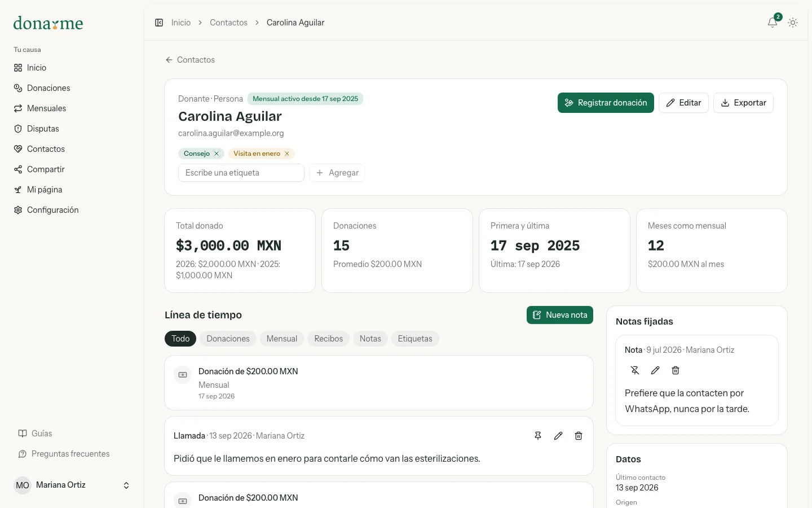Delete the Llamada timeline note
812x508 pixels.
point(579,436)
